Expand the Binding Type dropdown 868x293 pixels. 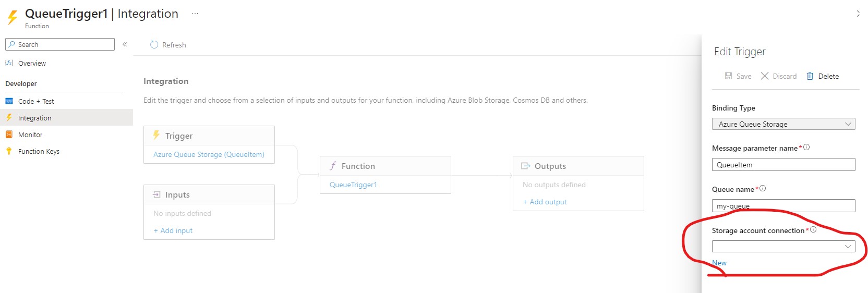pos(783,124)
